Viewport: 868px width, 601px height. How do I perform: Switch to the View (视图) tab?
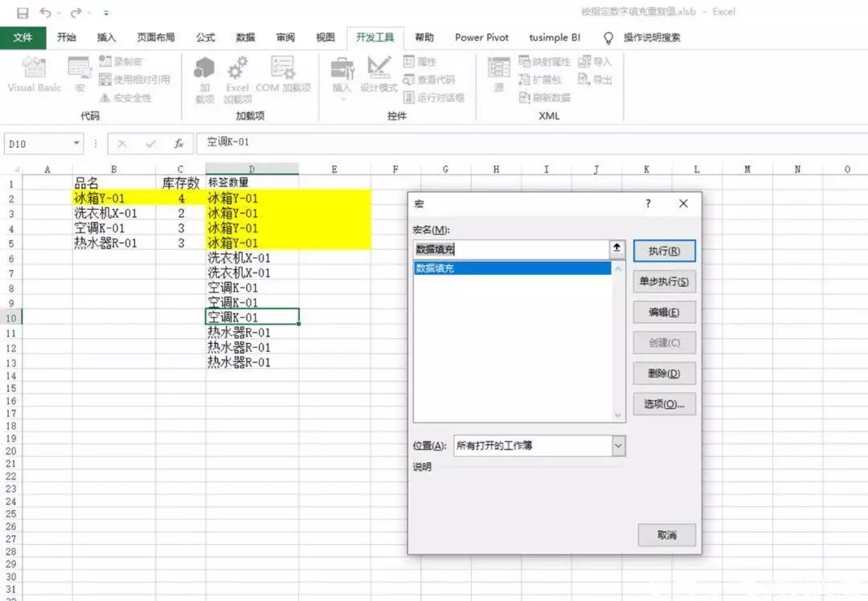click(x=325, y=38)
